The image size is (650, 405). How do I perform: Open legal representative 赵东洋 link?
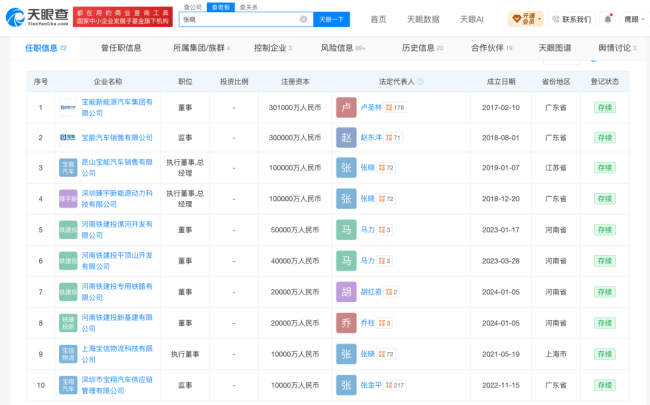tap(371, 138)
